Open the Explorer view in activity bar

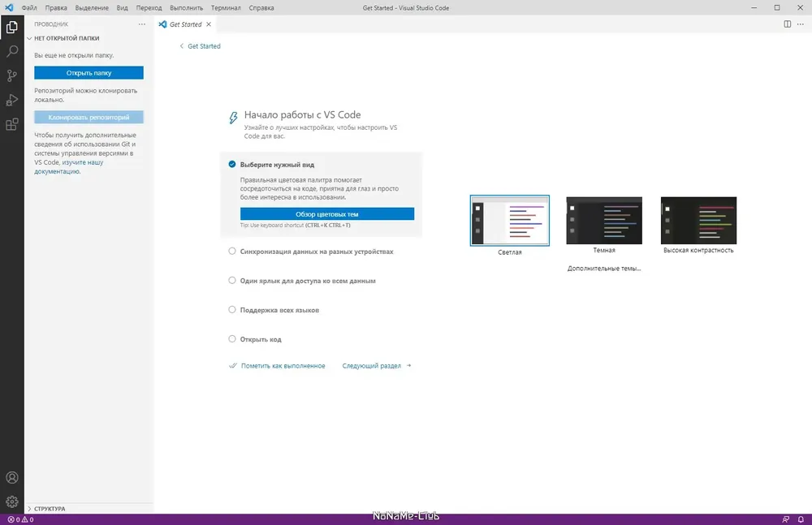(12, 27)
